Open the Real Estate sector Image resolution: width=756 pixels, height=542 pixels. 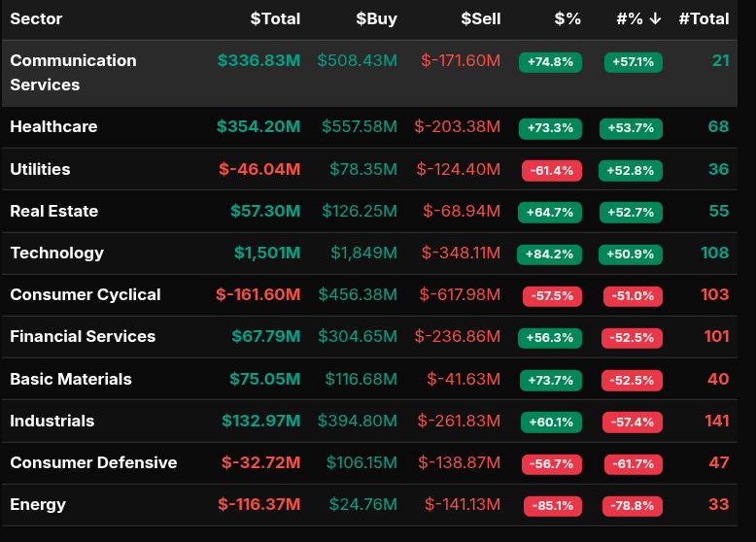click(x=53, y=211)
